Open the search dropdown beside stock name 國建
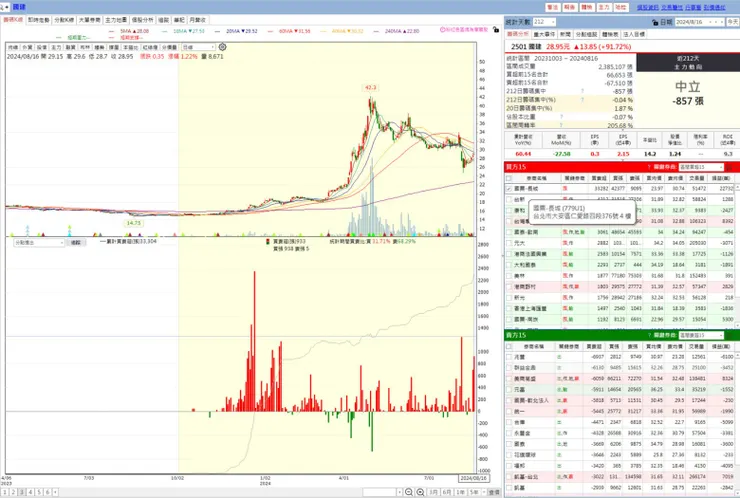 5,7
